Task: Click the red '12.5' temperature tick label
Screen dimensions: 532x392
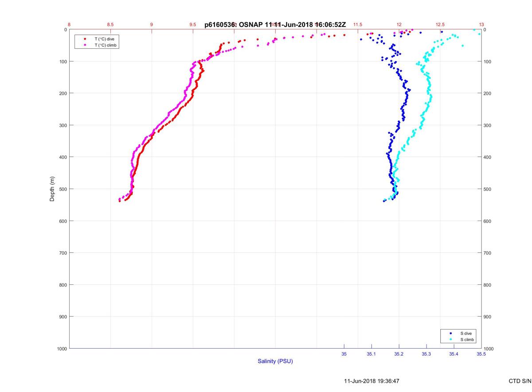Action: click(440, 25)
